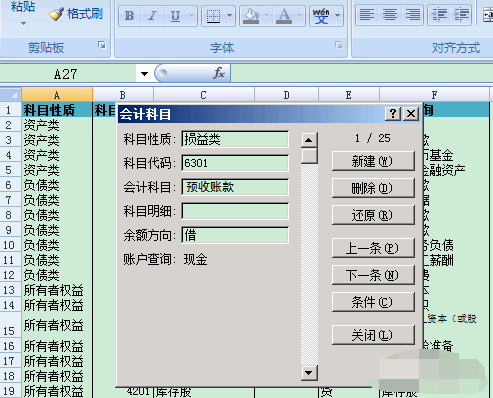This screenshot has height=398, width=493.
Task: Apply fill color bucket
Action: coord(251,16)
